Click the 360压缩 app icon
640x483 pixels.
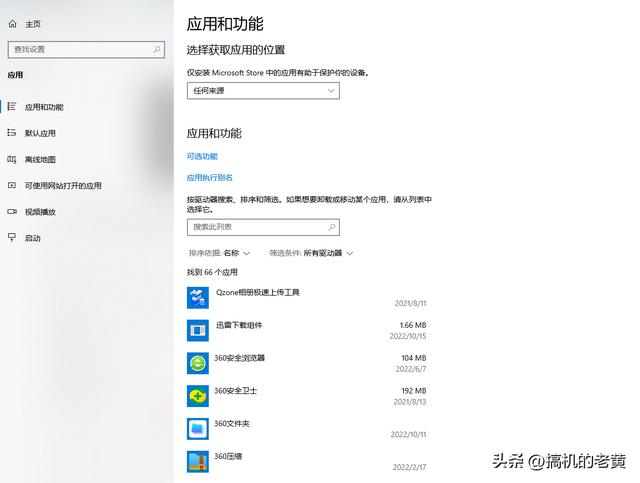(x=198, y=461)
